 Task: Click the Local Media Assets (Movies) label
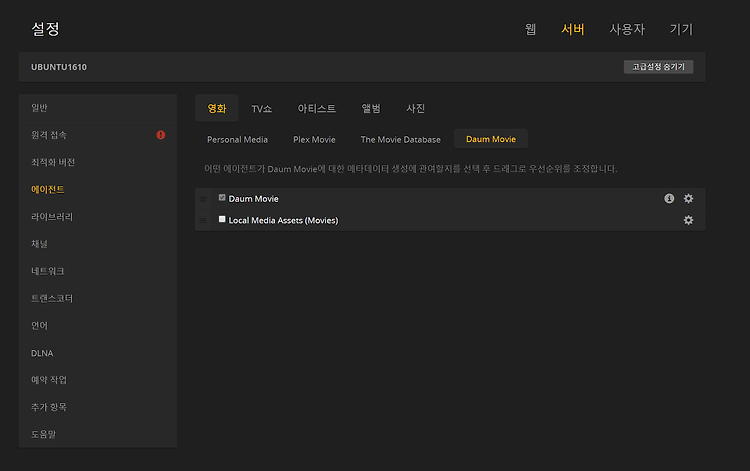pyautogui.click(x=283, y=220)
